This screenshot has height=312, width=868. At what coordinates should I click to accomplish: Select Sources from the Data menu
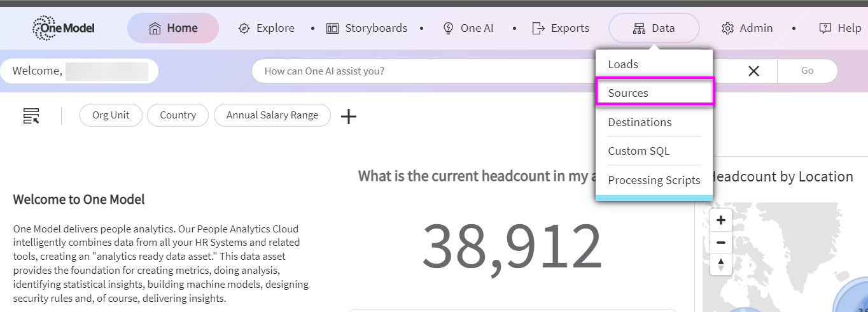[x=628, y=93]
